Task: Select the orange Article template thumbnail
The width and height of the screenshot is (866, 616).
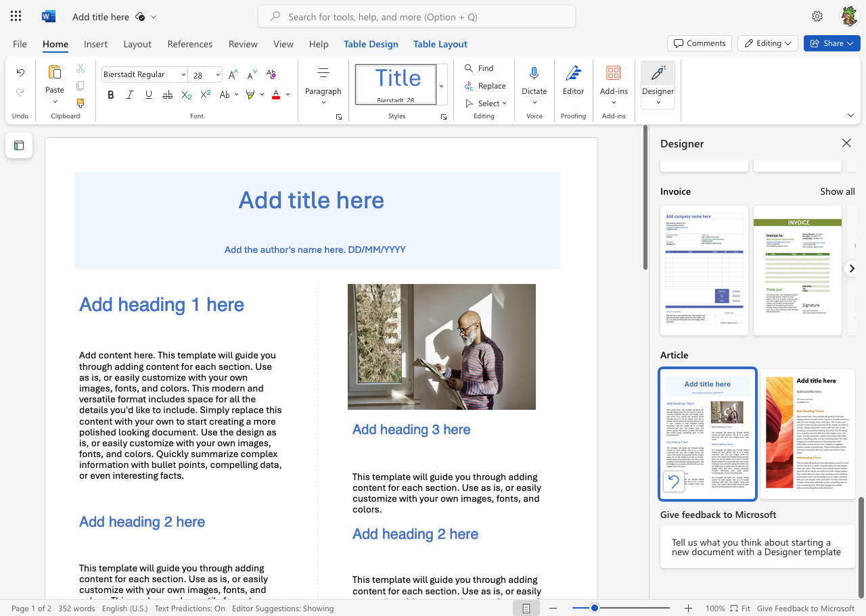Action: (808, 434)
